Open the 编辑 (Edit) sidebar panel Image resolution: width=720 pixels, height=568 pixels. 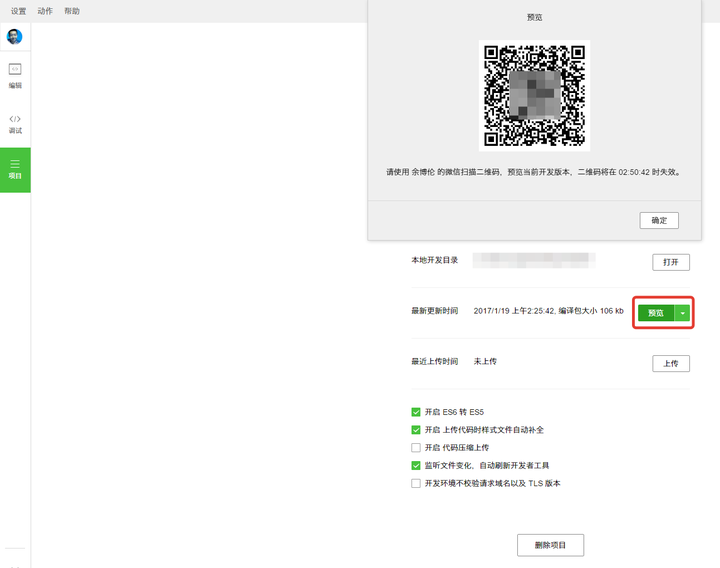click(x=15, y=76)
